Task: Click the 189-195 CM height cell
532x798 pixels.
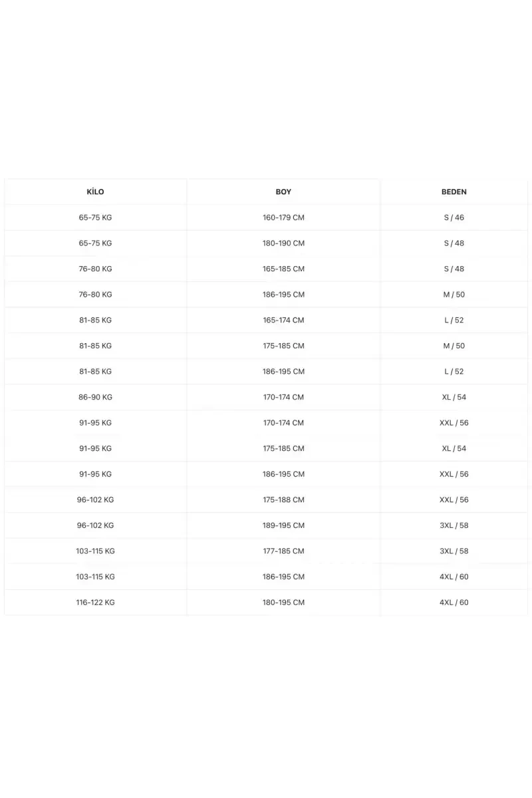Action: [283, 525]
